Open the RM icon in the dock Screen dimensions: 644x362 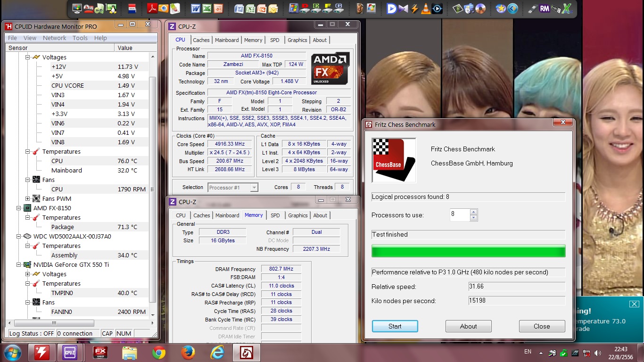pyautogui.click(x=545, y=8)
